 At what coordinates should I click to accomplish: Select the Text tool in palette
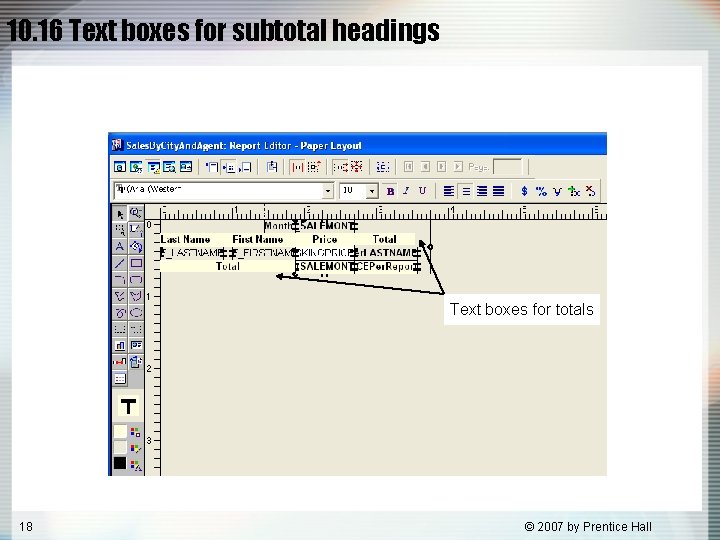(x=120, y=247)
